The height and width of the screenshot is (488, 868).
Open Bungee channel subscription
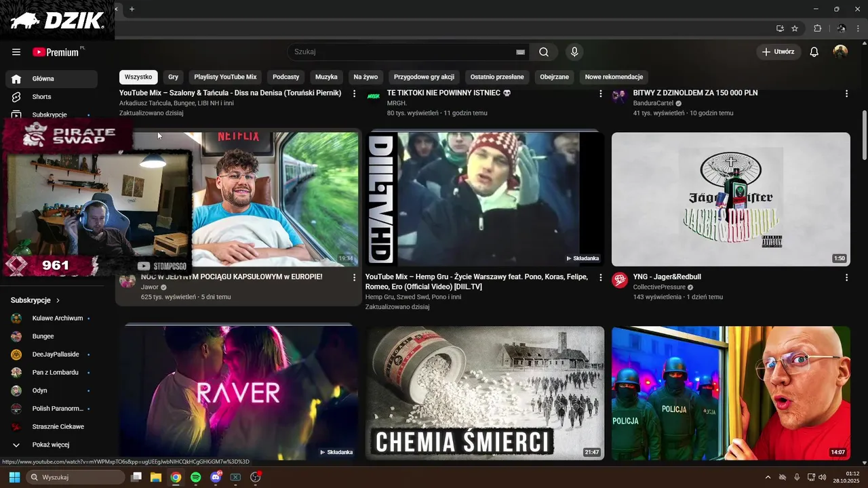51,336
